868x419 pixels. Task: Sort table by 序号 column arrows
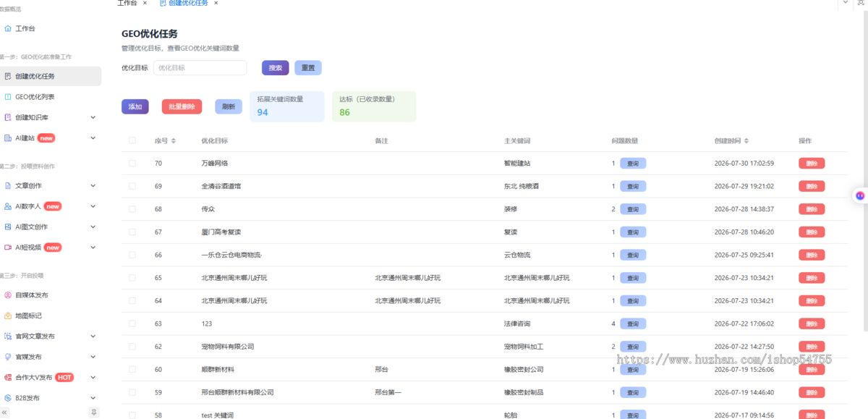173,140
